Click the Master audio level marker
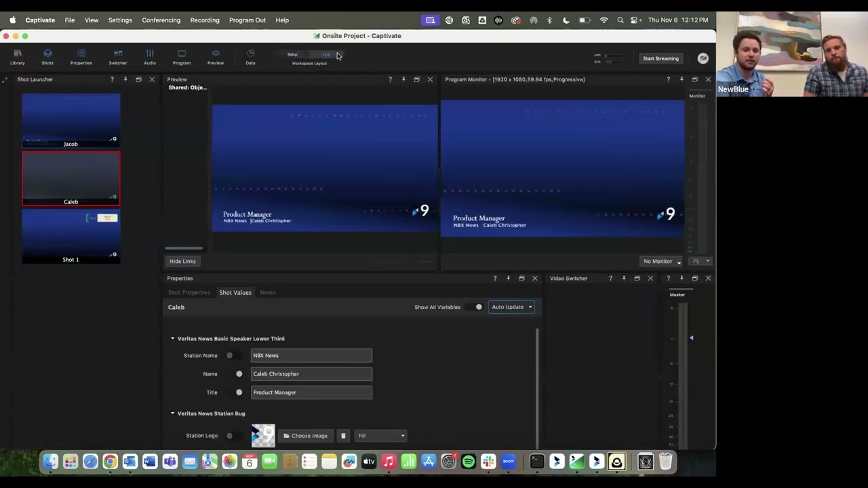The image size is (868, 488). [691, 338]
